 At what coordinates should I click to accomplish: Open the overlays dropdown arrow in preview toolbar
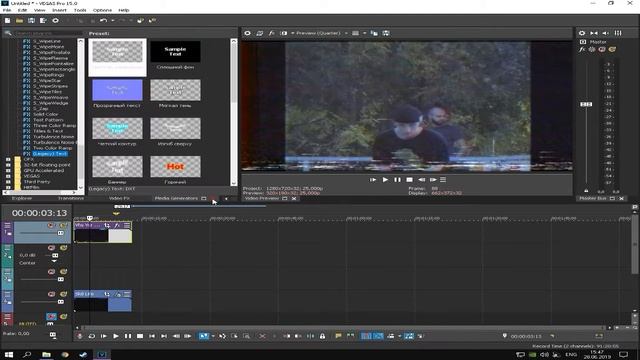[x=364, y=33]
